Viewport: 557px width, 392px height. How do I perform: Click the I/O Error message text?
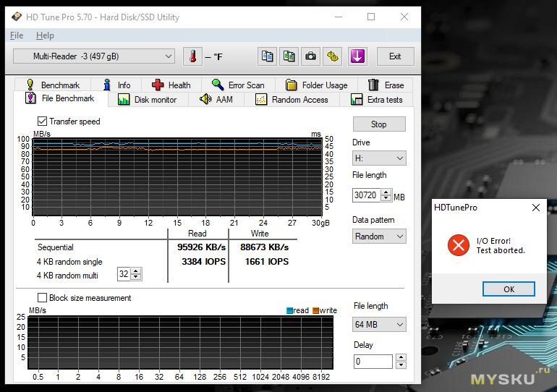(x=501, y=245)
